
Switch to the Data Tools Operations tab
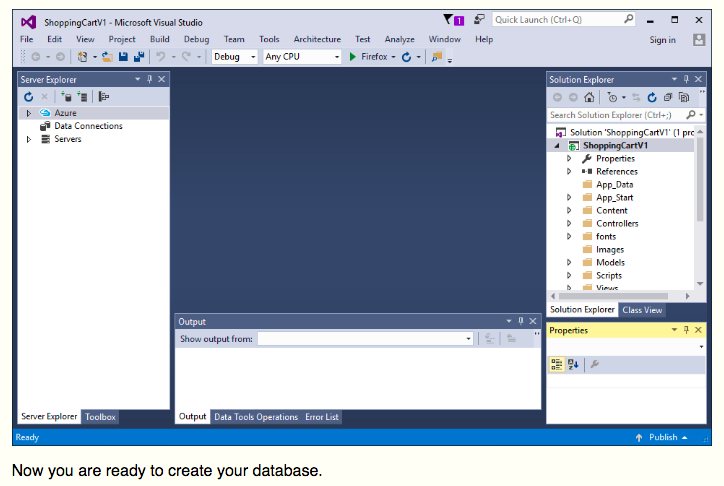tap(256, 417)
